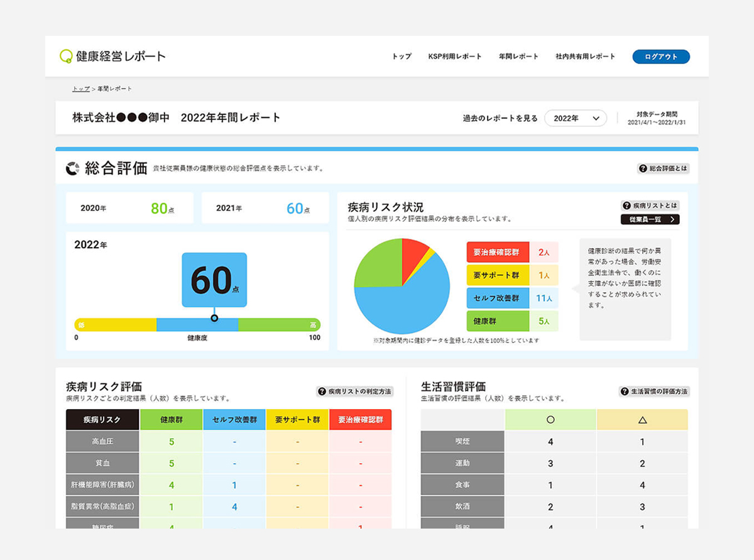Click the △ value 2 for 運動
This screenshot has width=754, height=560.
(642, 464)
